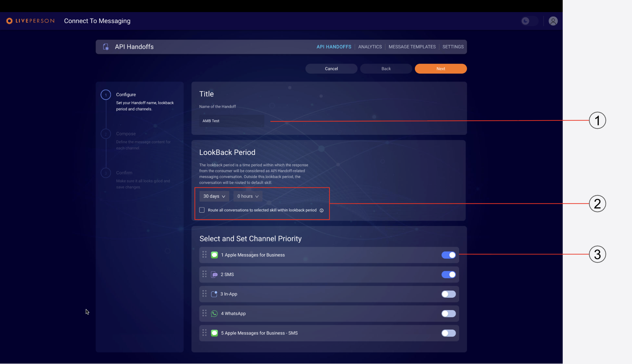This screenshot has height=364, width=632.
Task: Click the WhatsApp channel icon
Action: tap(214, 314)
